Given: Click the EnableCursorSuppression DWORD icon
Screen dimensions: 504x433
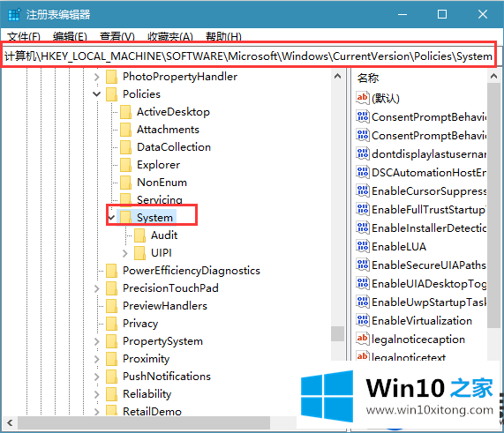Looking at the screenshot, I should click(x=363, y=190).
